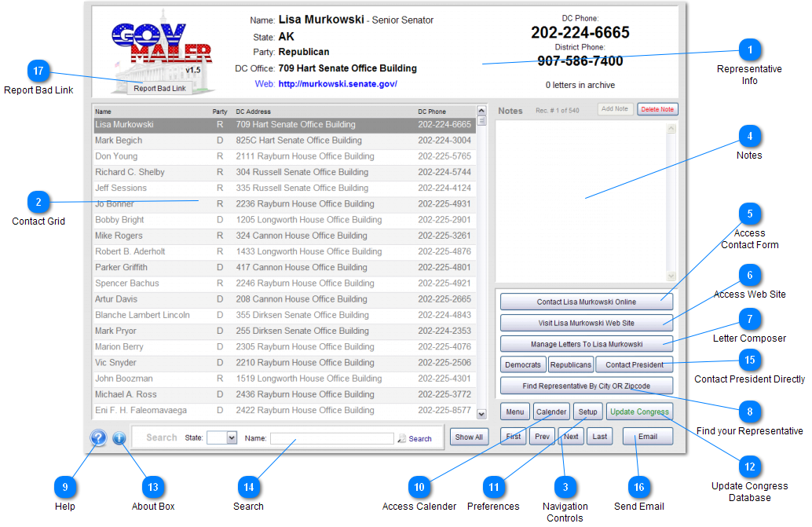Filter by Republicans button

coord(571,365)
